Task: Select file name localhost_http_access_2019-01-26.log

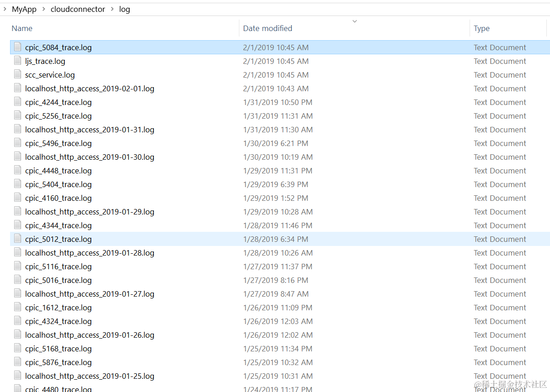Action: click(x=90, y=335)
